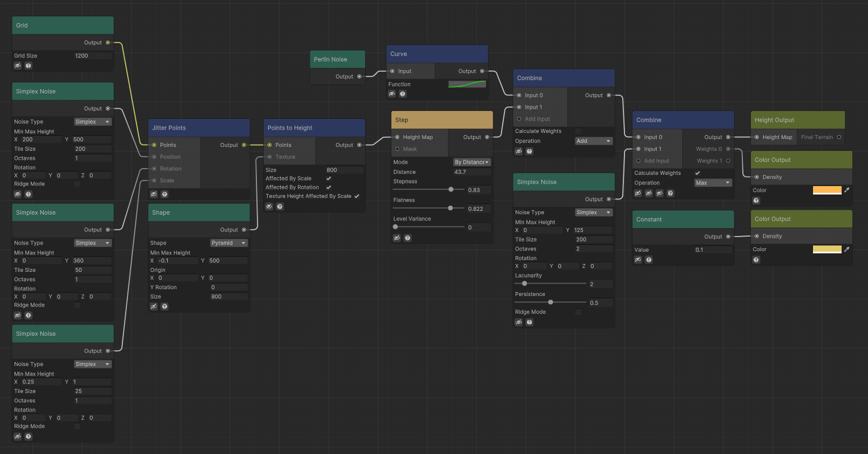Open help for the Step node
868x454 pixels.
[x=408, y=238]
